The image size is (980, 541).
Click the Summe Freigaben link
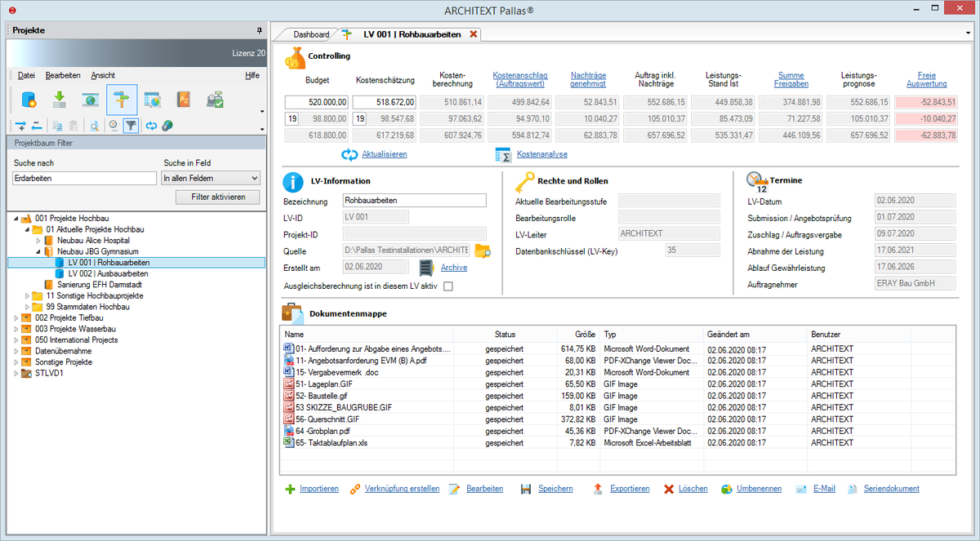[x=792, y=79]
